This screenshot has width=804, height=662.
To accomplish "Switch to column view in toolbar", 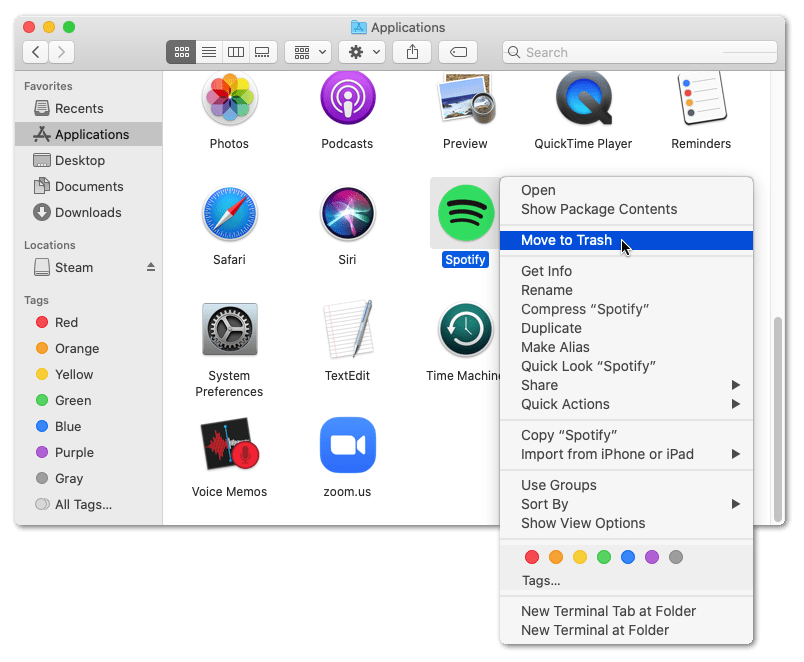I will point(236,52).
